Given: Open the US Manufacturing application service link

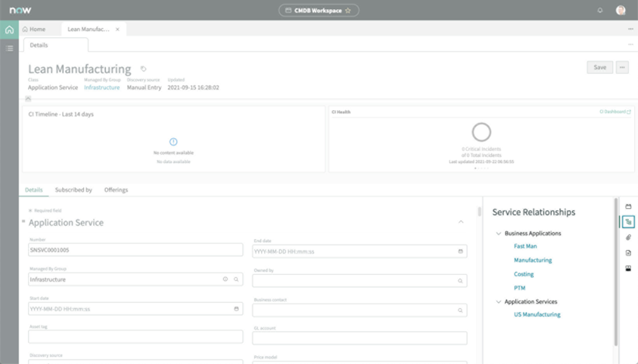Looking at the screenshot, I should tap(537, 314).
